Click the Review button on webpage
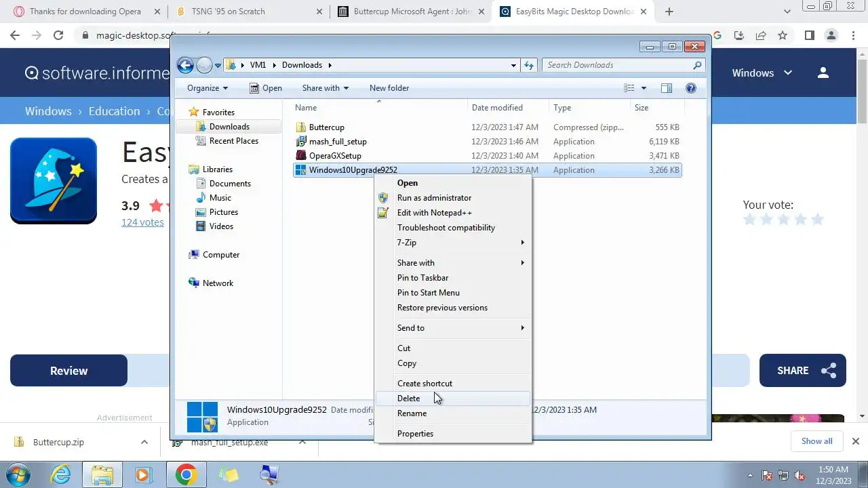Image resolution: width=868 pixels, height=488 pixels. [x=68, y=371]
